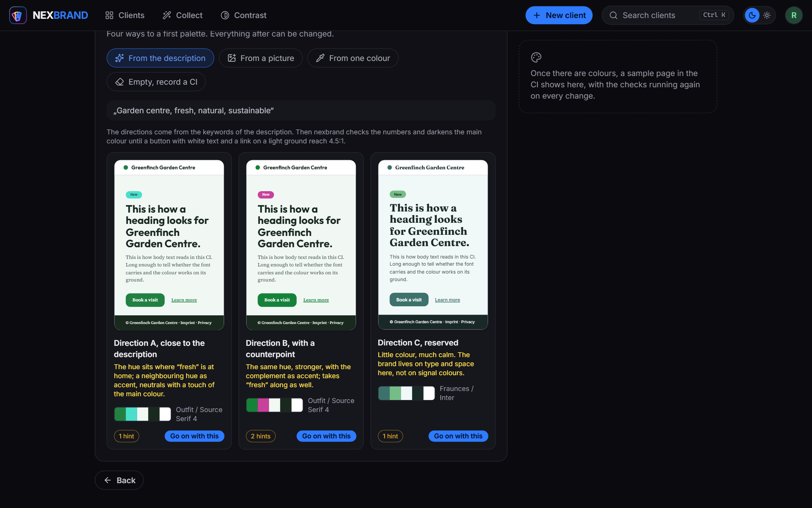The width and height of the screenshot is (812, 508).
Task: Open the Contrast checker page
Action: coord(244,15)
